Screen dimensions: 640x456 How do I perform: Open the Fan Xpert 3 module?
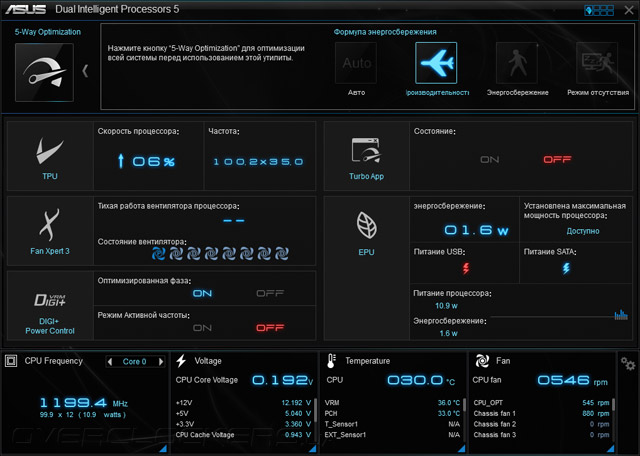coord(50,231)
